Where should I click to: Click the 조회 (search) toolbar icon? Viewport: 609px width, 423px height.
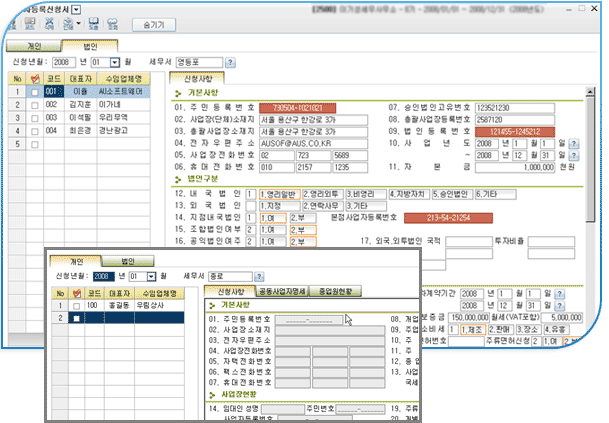(113, 24)
